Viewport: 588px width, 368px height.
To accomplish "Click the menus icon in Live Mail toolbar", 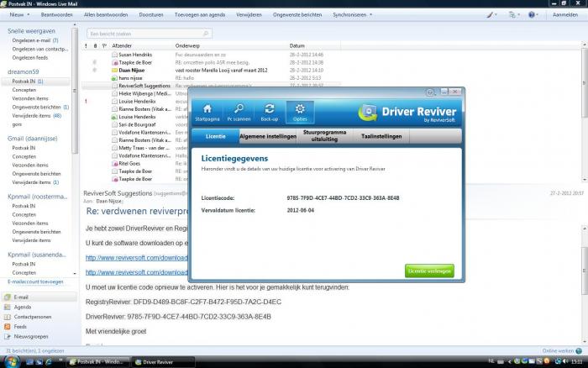I will (513, 15).
